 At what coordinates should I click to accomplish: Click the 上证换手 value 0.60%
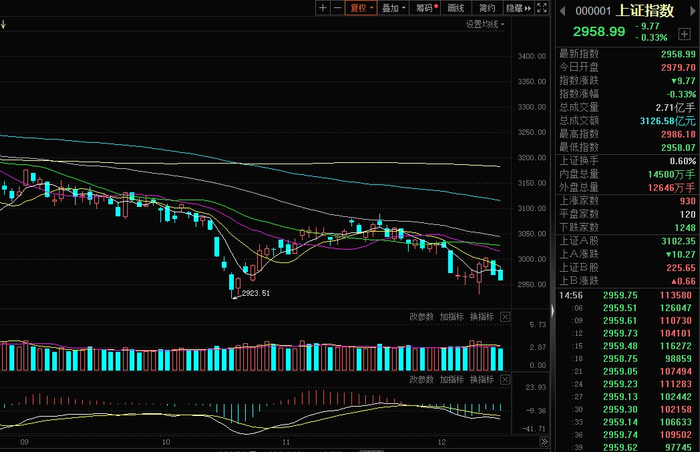[x=683, y=161]
